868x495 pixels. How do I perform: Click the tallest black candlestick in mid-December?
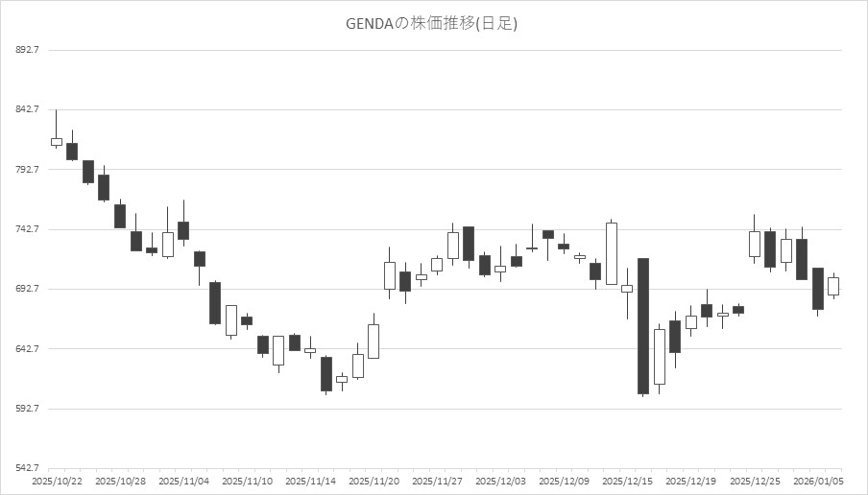[642, 326]
